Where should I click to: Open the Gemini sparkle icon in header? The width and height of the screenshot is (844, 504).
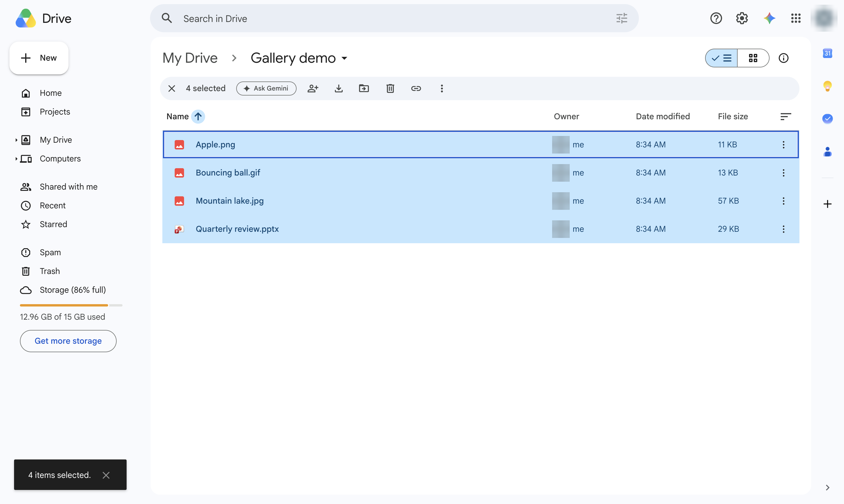coord(769,18)
